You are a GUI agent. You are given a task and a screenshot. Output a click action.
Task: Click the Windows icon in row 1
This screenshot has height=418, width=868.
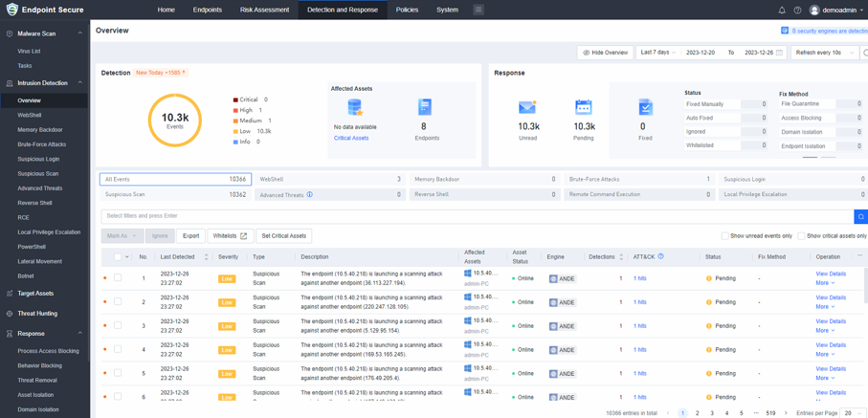click(x=467, y=274)
